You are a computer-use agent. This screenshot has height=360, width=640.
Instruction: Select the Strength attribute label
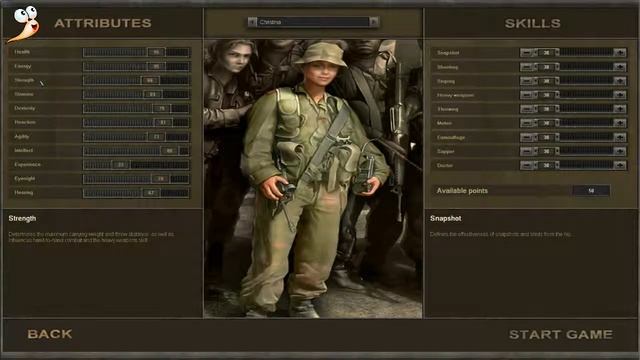click(x=24, y=80)
